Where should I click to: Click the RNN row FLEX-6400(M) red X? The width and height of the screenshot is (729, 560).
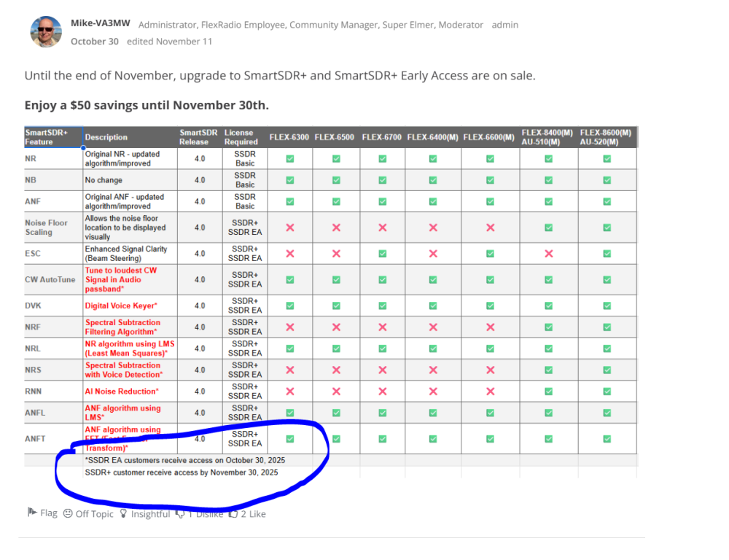[433, 391]
